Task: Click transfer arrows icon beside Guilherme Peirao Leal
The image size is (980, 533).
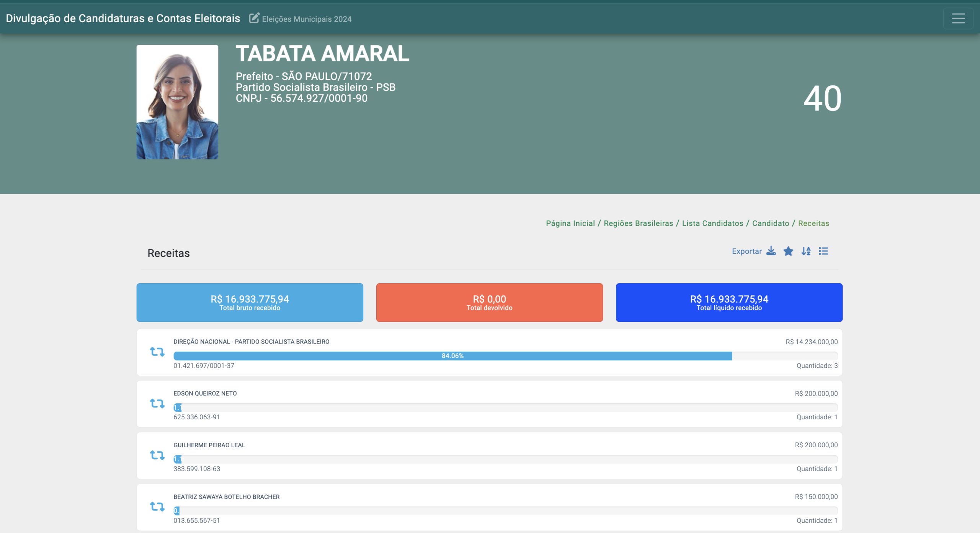Action: [x=157, y=455]
